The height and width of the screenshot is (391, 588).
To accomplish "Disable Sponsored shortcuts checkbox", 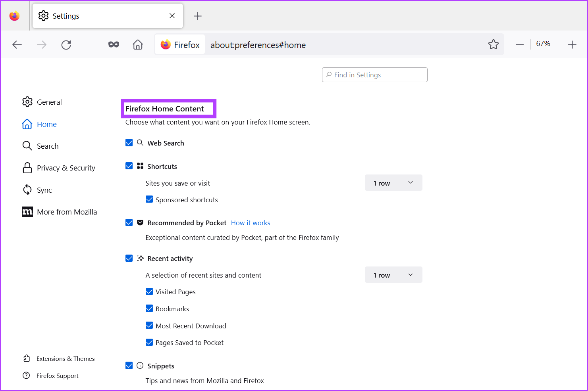I will coord(149,199).
